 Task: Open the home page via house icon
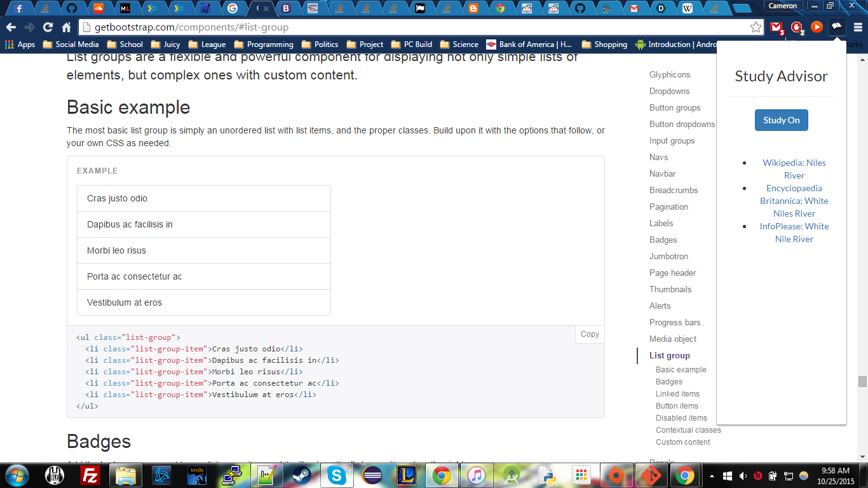pos(66,27)
